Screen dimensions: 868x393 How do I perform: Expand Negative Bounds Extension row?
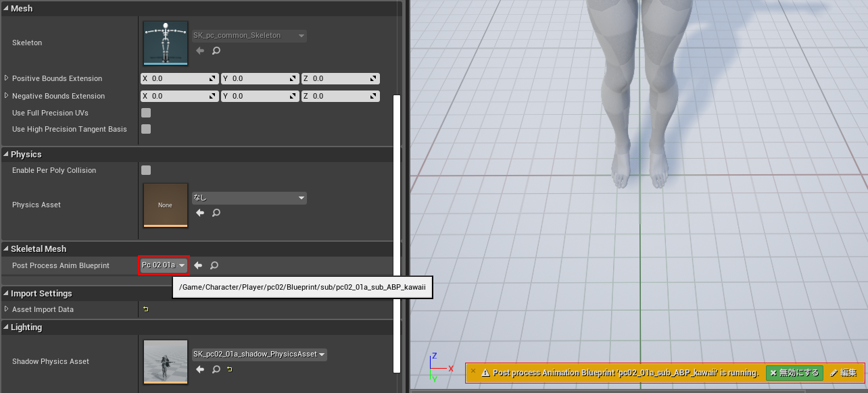[7, 96]
